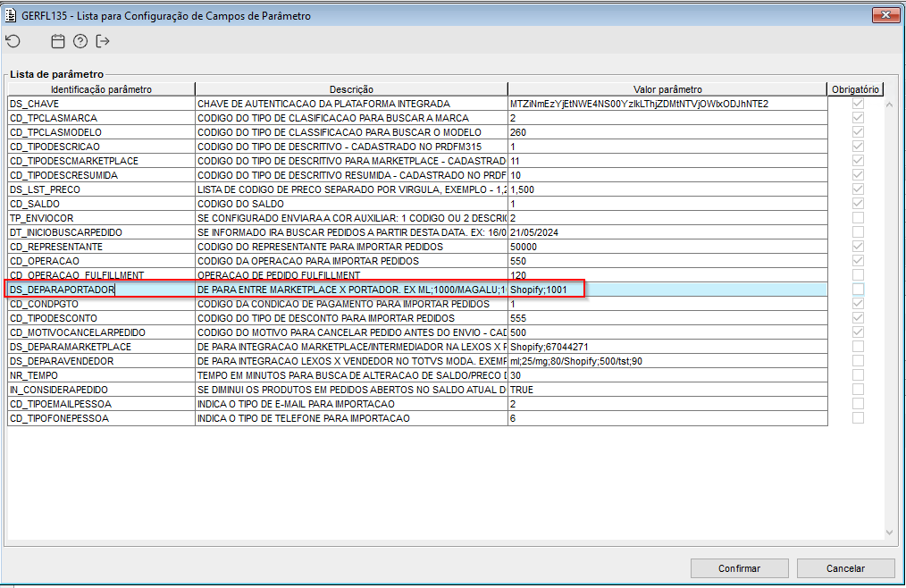Image resolution: width=906 pixels, height=588 pixels.
Task: Select the DS_LST_PRECO identifier cell
Action: pyautogui.click(x=101, y=189)
